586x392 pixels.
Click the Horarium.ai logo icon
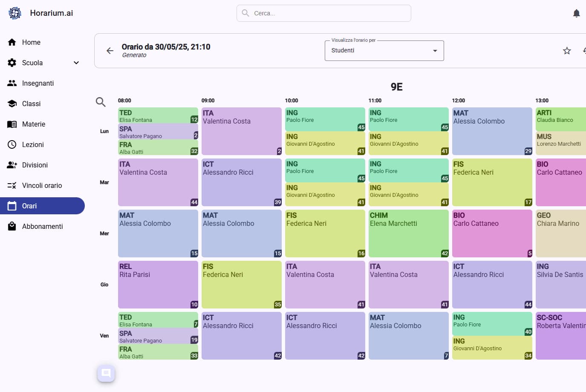[15, 13]
